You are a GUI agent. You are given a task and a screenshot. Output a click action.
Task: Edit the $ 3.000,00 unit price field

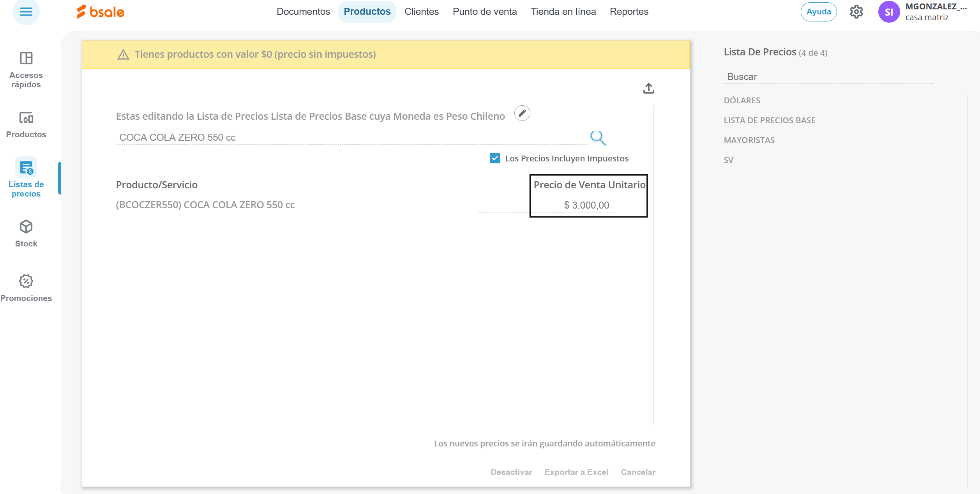coord(586,205)
